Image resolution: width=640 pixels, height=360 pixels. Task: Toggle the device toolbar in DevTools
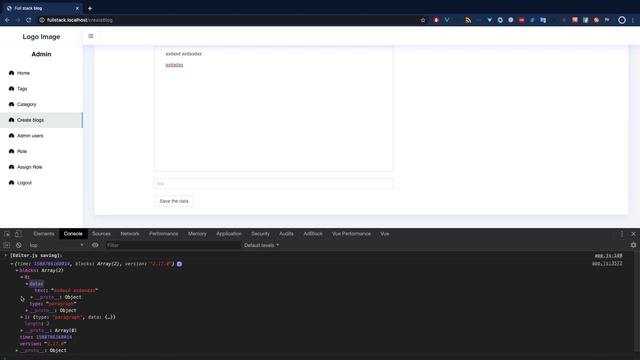(18, 234)
